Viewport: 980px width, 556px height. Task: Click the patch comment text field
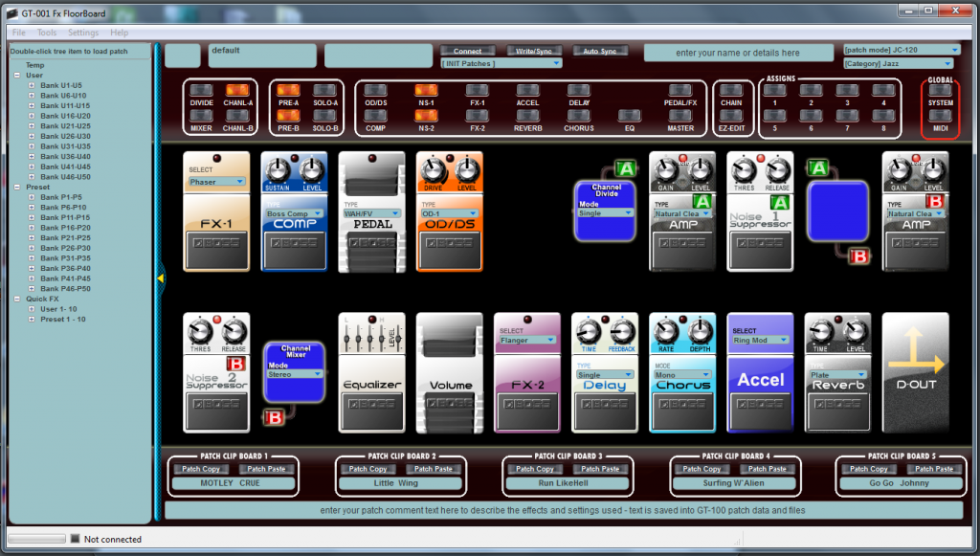(563, 510)
